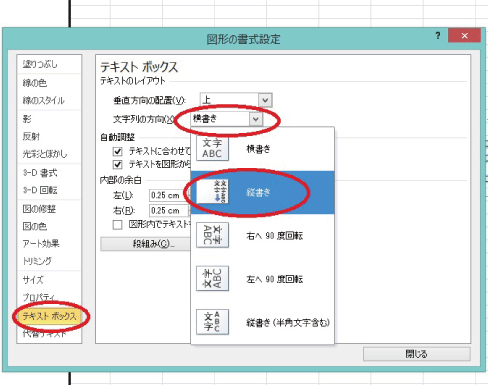488x385 pixels.
Task: Choose the 縦書き vertical text icon
Action: click(x=212, y=192)
